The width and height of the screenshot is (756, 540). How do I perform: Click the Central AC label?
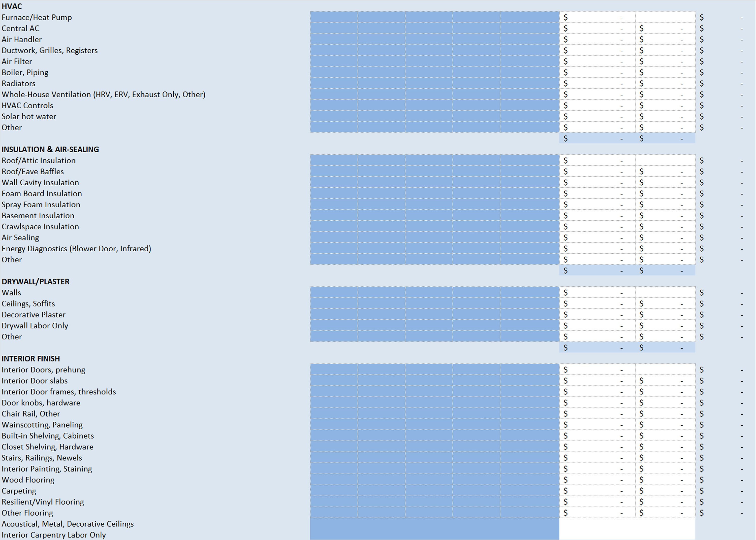[20, 28]
